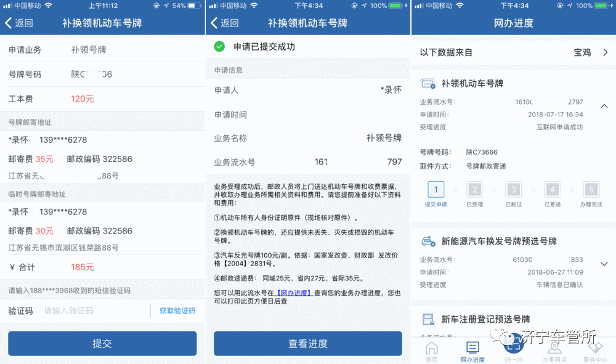Viewport: 616px width, 364px height.
Task: Focus the 验证码 input field
Action: pyautogui.click(x=94, y=310)
